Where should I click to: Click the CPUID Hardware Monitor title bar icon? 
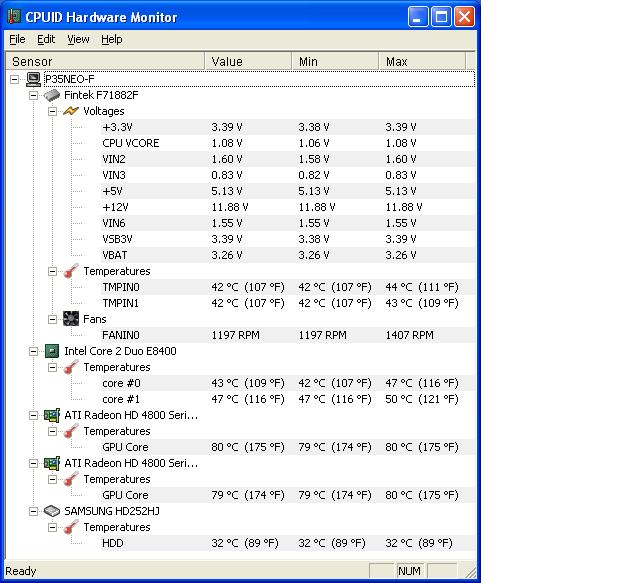14,17
